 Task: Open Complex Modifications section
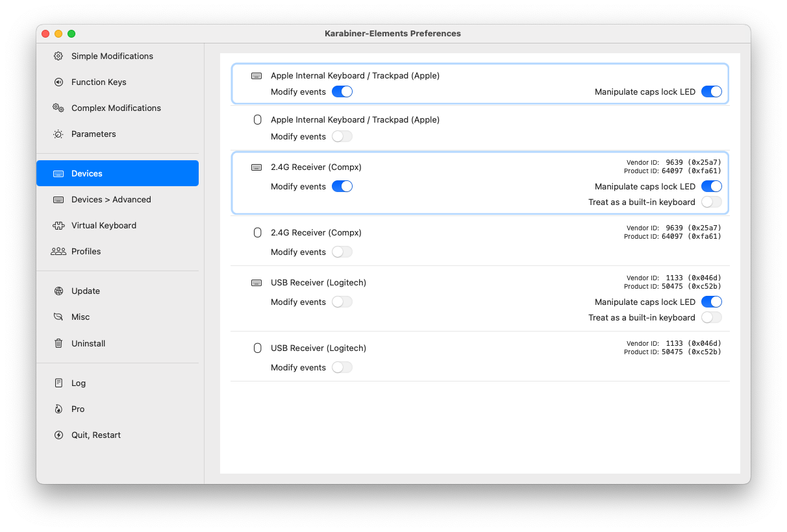tap(118, 108)
